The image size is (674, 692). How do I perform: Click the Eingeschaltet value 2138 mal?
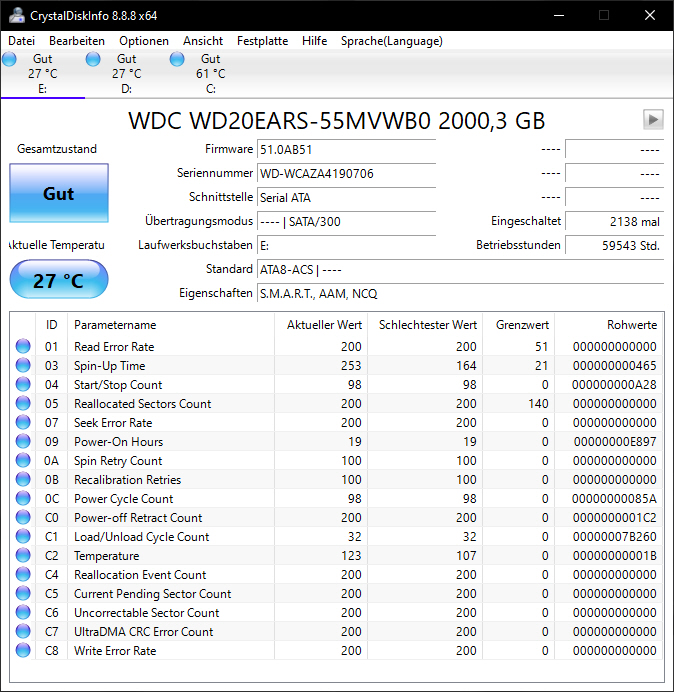pos(614,221)
